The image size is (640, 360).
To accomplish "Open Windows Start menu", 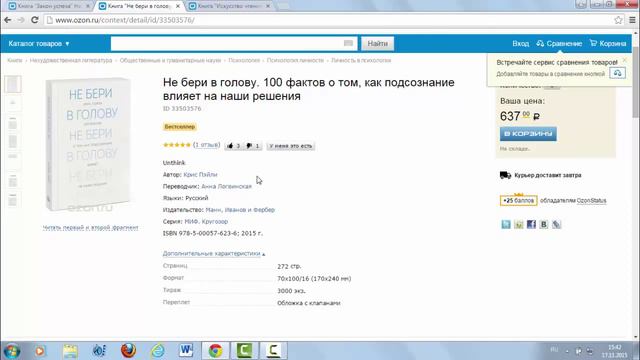I will pyautogui.click(x=12, y=351).
